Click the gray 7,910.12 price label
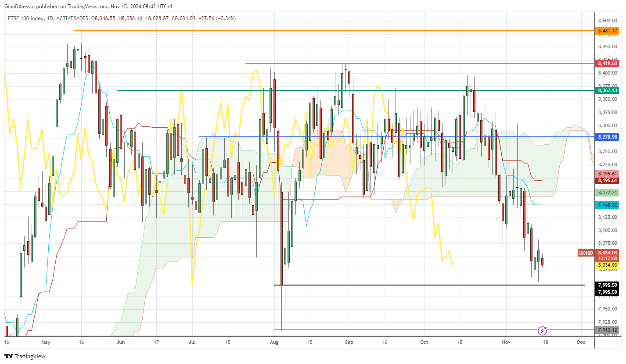Screen dimensions: 626x364 coord(607,330)
